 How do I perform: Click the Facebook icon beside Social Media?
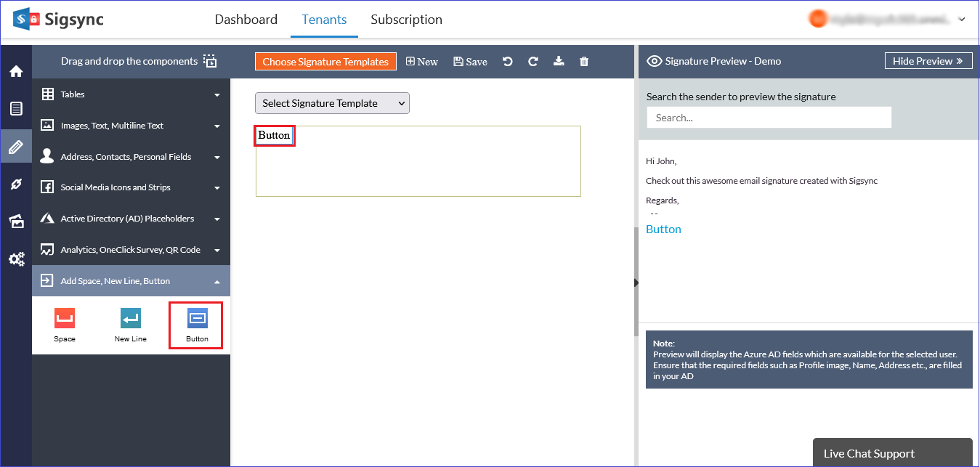coord(47,187)
